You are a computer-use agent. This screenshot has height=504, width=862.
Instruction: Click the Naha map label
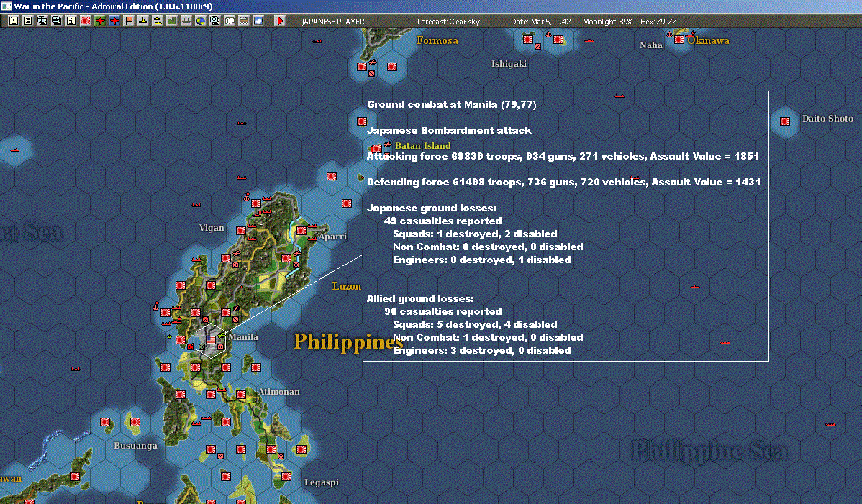coord(651,45)
